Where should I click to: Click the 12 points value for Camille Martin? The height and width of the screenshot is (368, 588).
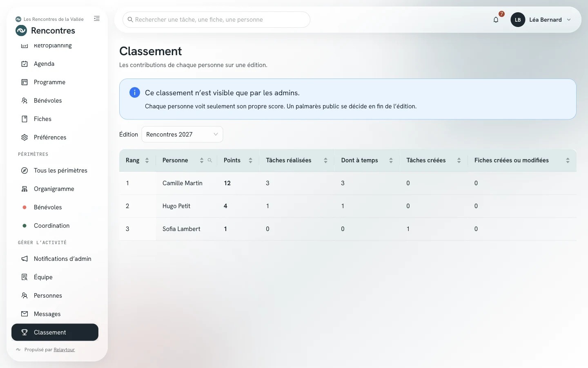click(227, 183)
